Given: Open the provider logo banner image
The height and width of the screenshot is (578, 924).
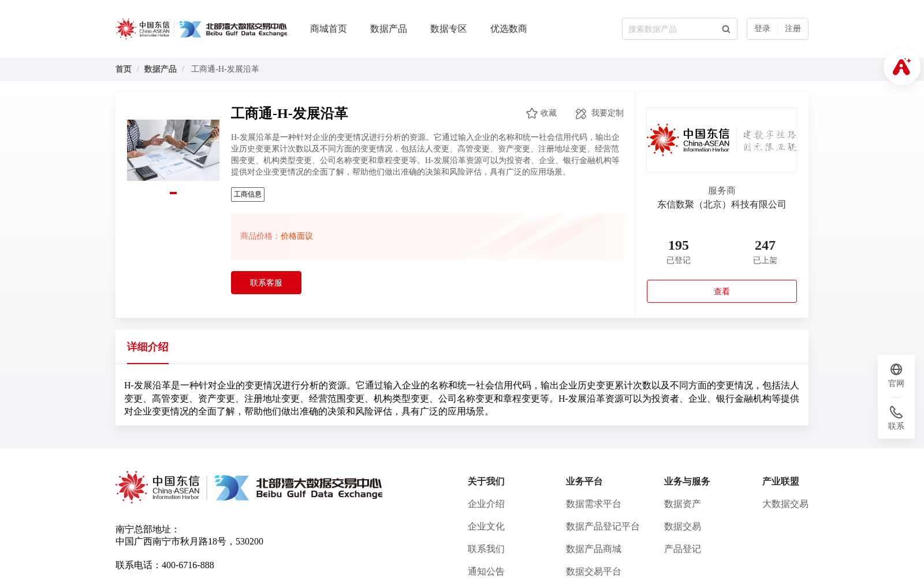Looking at the screenshot, I should (x=722, y=140).
